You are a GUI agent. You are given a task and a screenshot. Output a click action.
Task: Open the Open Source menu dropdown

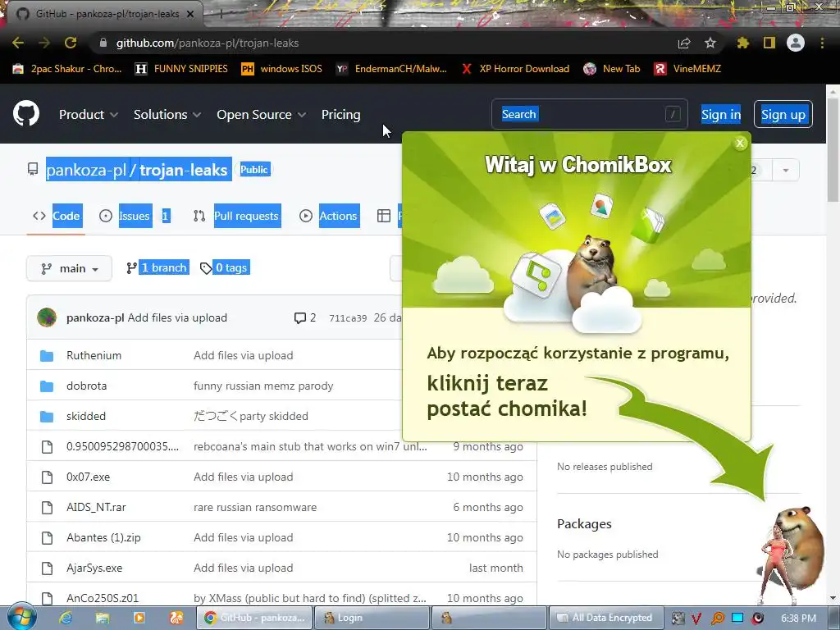coord(262,115)
